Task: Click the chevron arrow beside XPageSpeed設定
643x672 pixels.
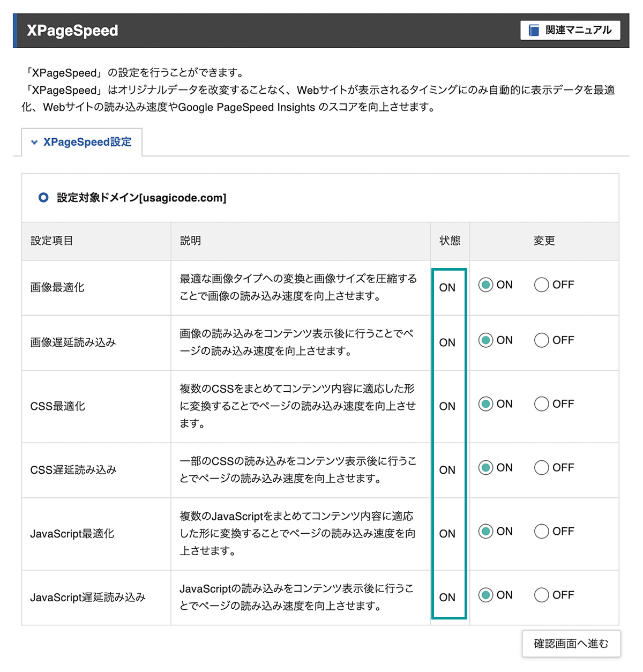Action: 34,143
